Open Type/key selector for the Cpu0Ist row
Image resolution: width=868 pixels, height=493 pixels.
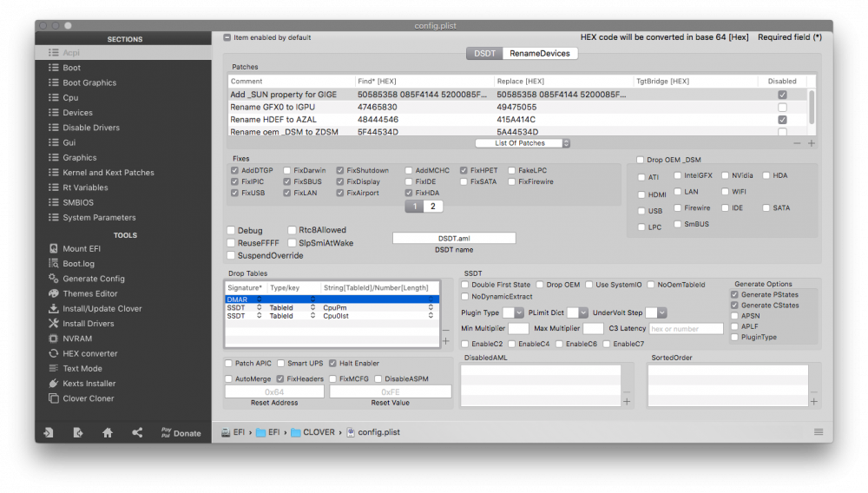point(312,316)
